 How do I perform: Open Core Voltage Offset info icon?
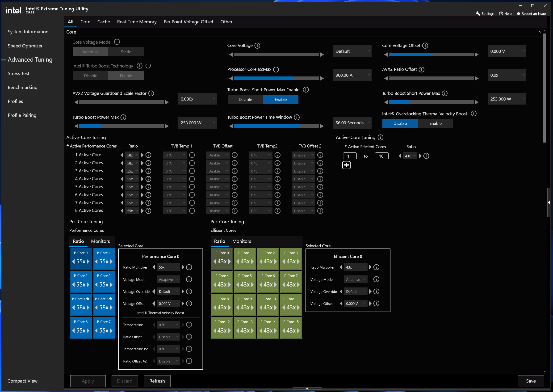[x=425, y=46]
